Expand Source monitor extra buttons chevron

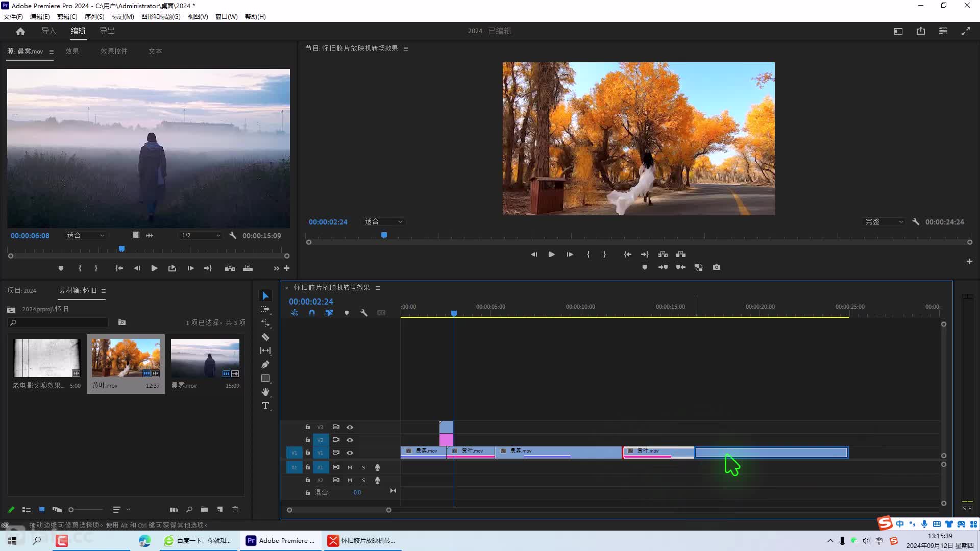point(276,268)
